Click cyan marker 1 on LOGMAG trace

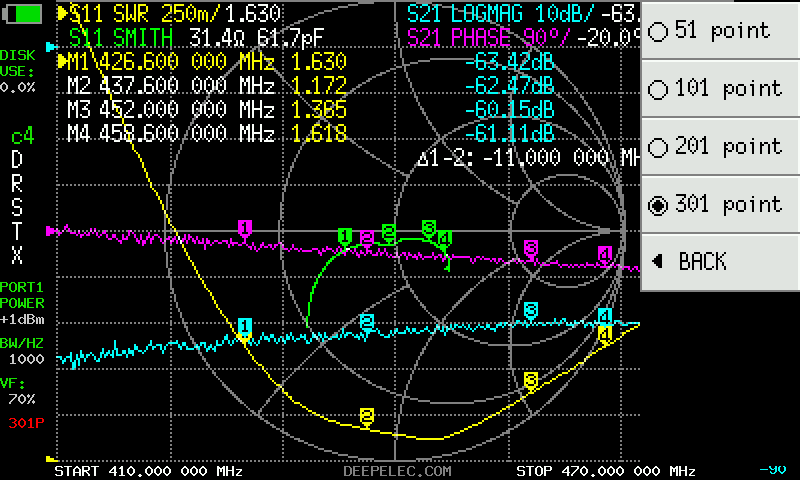click(244, 326)
